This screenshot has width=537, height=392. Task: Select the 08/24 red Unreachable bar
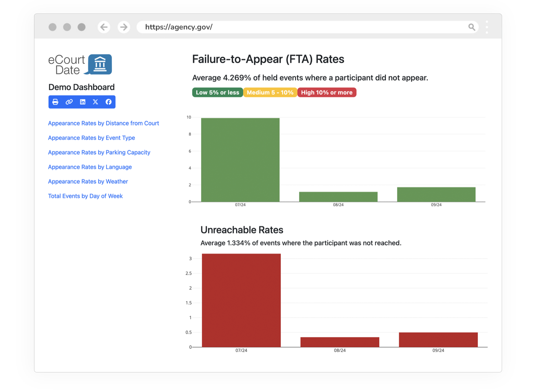340,342
